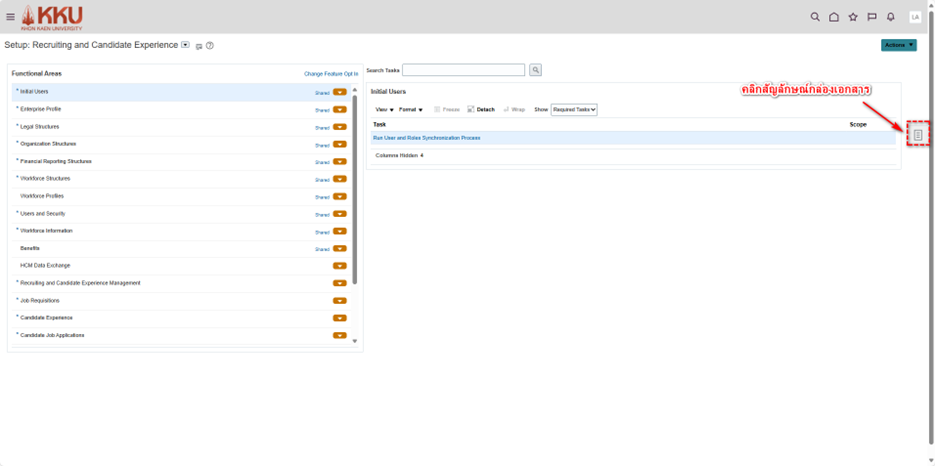Open the Show Required Tasks dropdown
The height and width of the screenshot is (466, 935).
[x=574, y=110]
